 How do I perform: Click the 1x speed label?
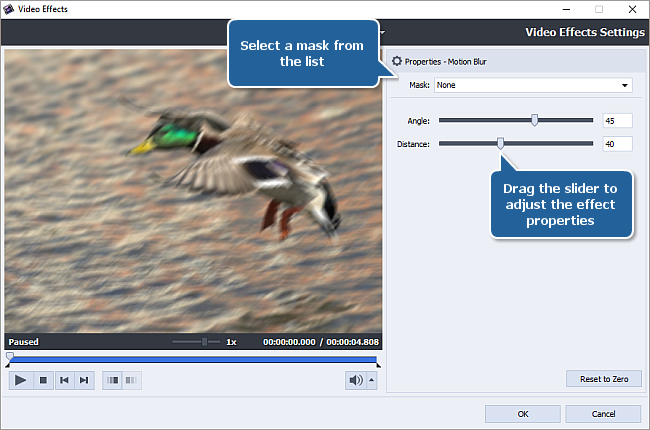(x=231, y=342)
